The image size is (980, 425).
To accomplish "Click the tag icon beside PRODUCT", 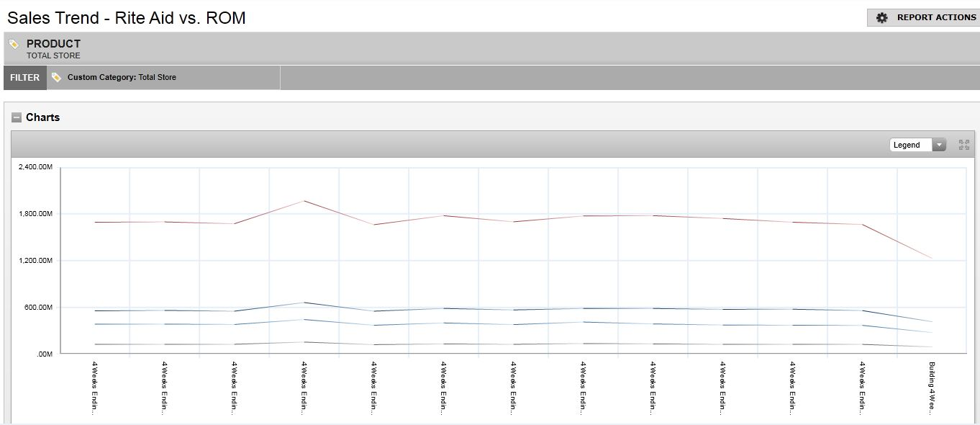I will click(14, 44).
